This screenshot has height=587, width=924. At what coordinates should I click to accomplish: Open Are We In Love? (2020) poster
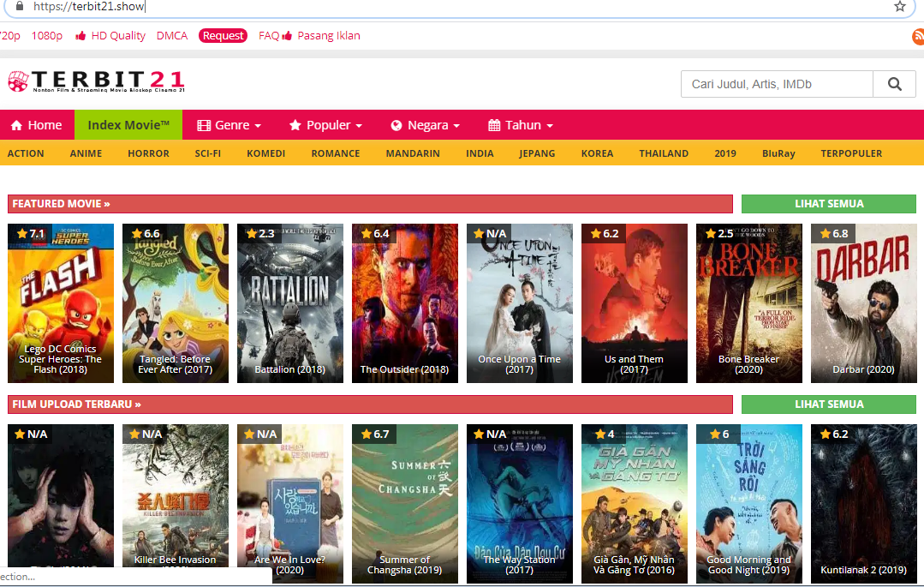[x=290, y=504]
